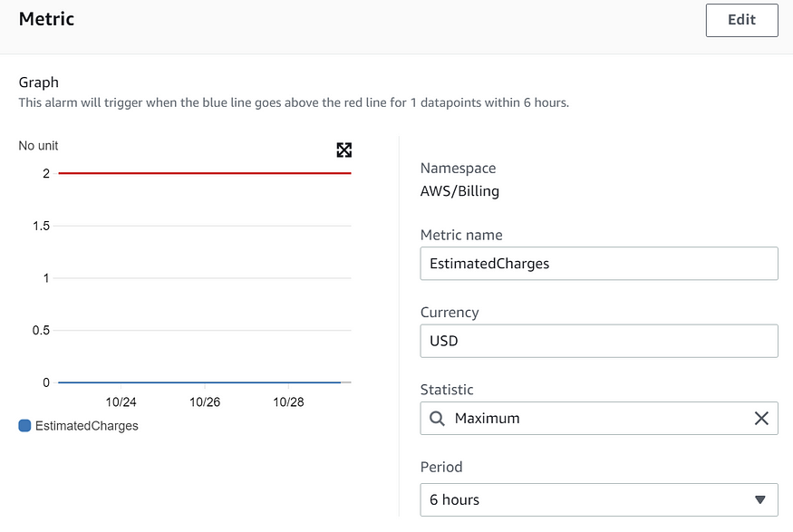
Task: Click the blue EstimatedCharges data line
Action: [199, 382]
